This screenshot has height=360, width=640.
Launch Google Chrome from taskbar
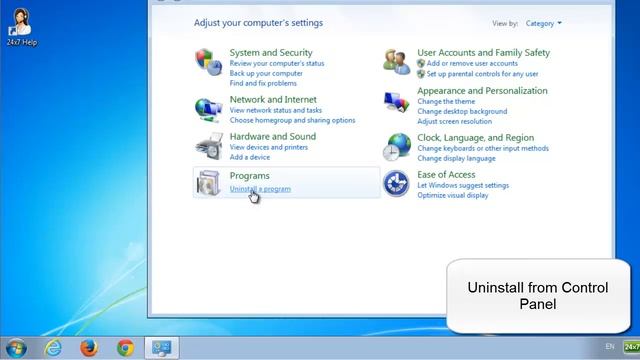click(x=125, y=348)
